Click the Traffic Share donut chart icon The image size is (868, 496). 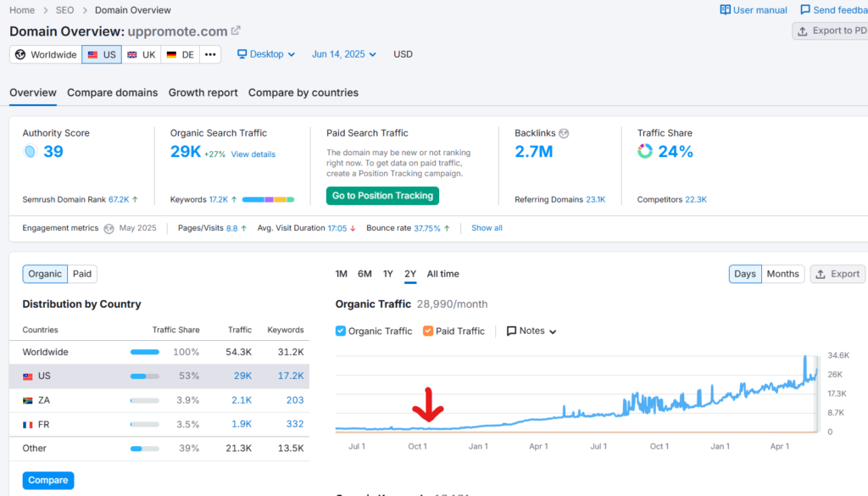[x=645, y=152]
